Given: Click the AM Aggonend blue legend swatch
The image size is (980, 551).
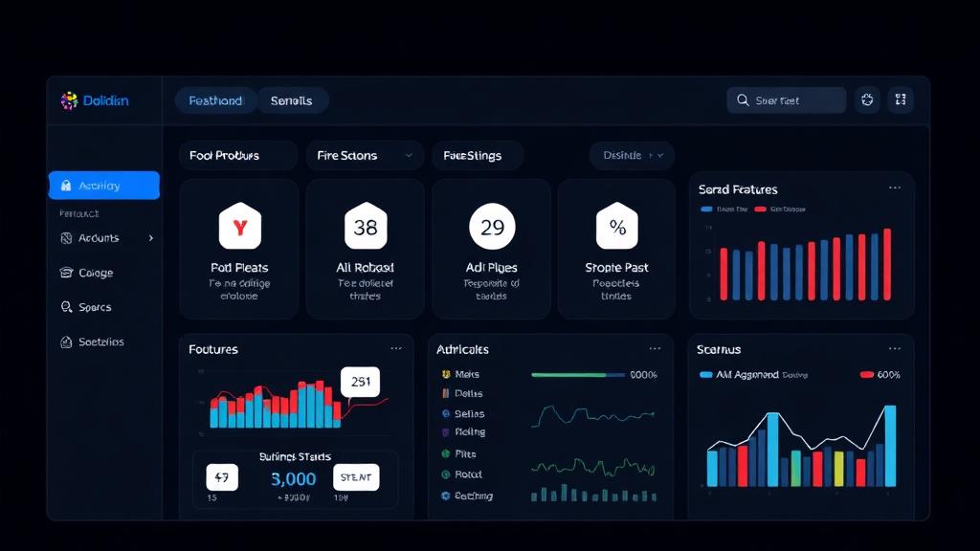Looking at the screenshot, I should [x=705, y=375].
